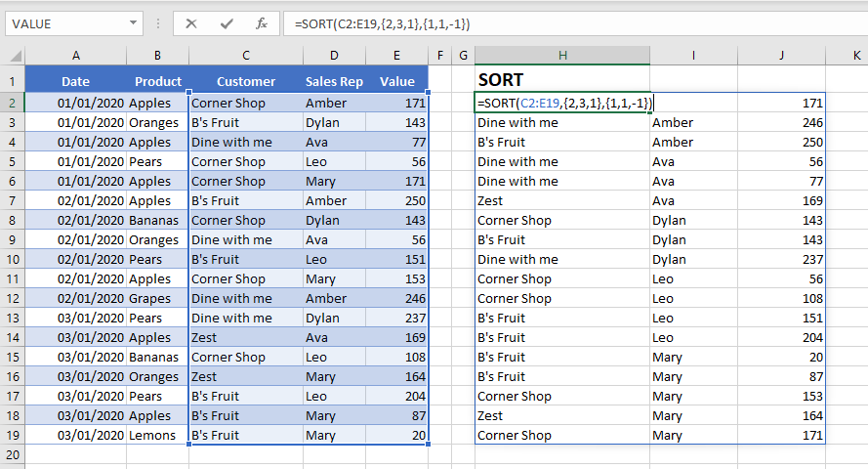Click the Product header cell

click(158, 81)
